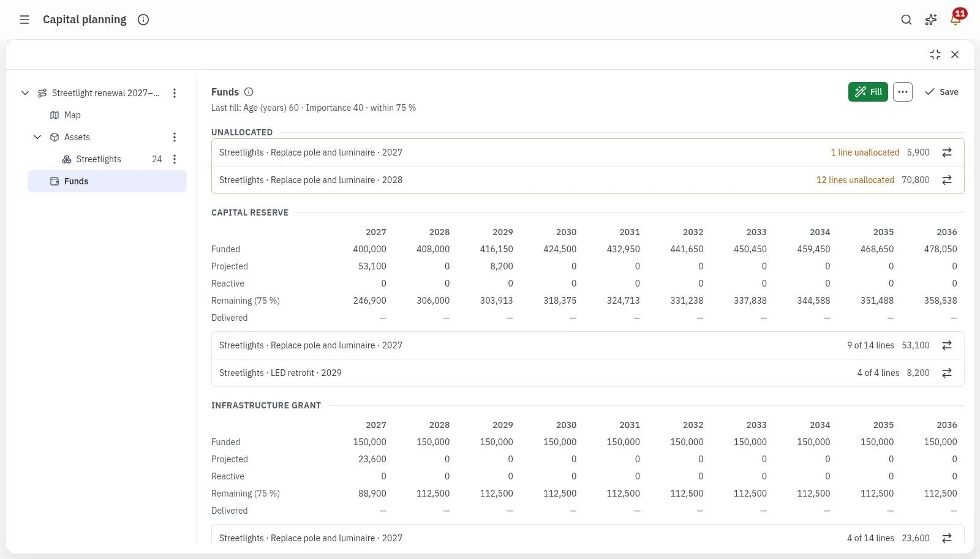Click Capital Reserve 2027 Funded value 400,000
The height and width of the screenshot is (559, 980).
click(x=369, y=249)
